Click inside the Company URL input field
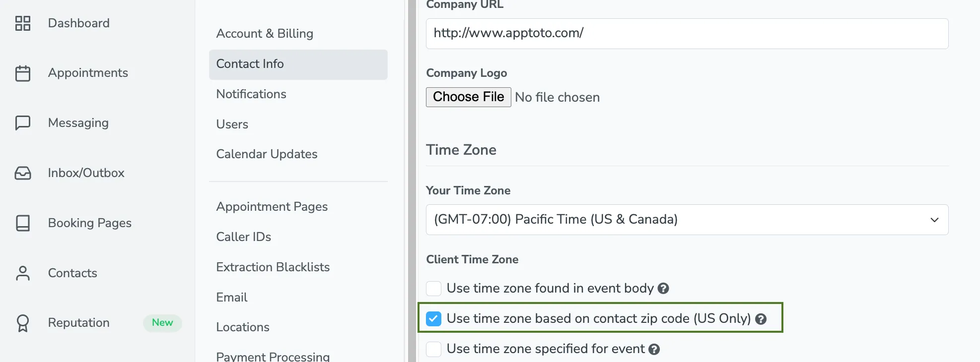The height and width of the screenshot is (362, 980). (x=687, y=34)
